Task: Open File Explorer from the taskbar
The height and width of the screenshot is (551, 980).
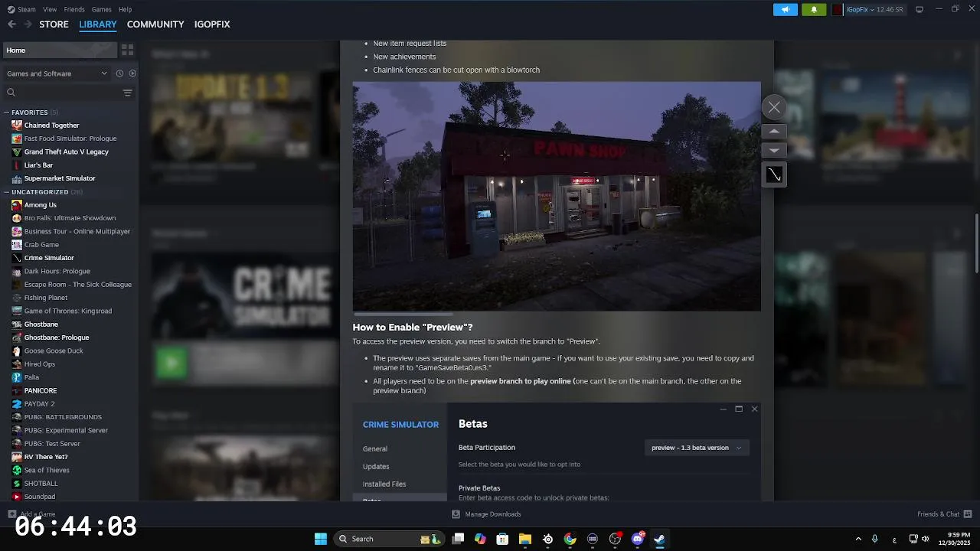Action: 525,539
